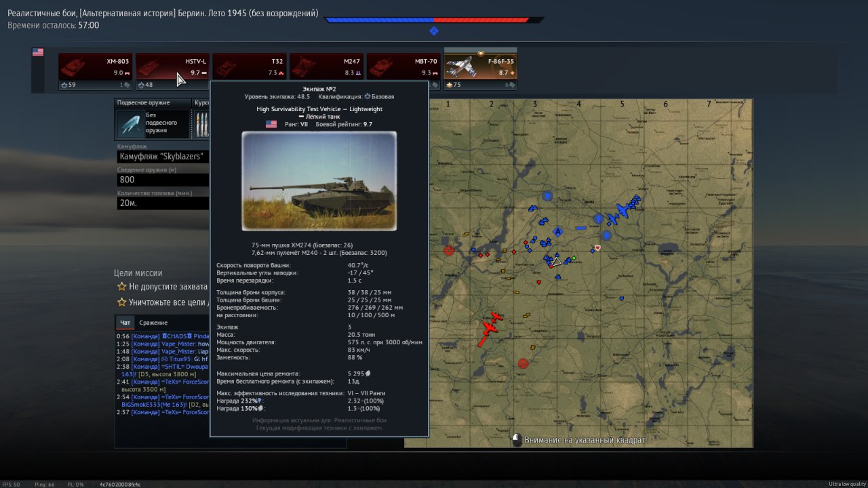Click the mouse icon beside 'Внимание на указанный квадрат'
The width and height of the screenshot is (868, 488).
pos(517,440)
